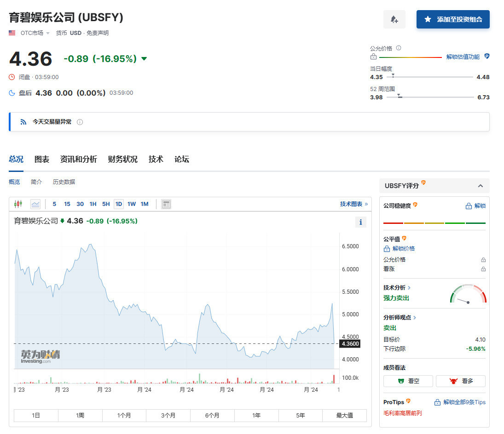Click info icon next to 公允价格
The width and height of the screenshot is (504, 434).
[399, 48]
